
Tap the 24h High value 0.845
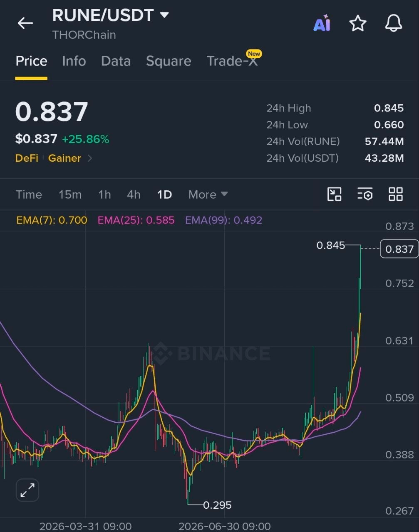click(389, 108)
